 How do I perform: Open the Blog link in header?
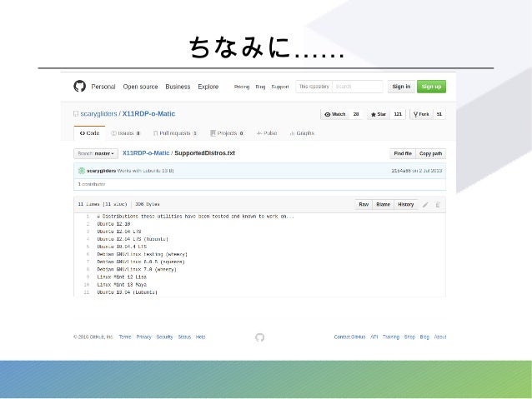[x=260, y=87]
